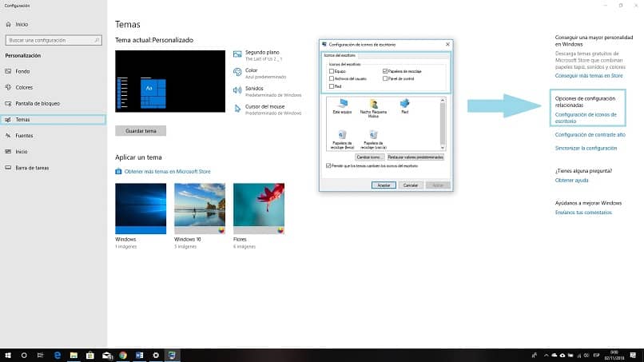644x362 pixels.
Task: Enable the Equipo checkbox
Action: [x=332, y=71]
